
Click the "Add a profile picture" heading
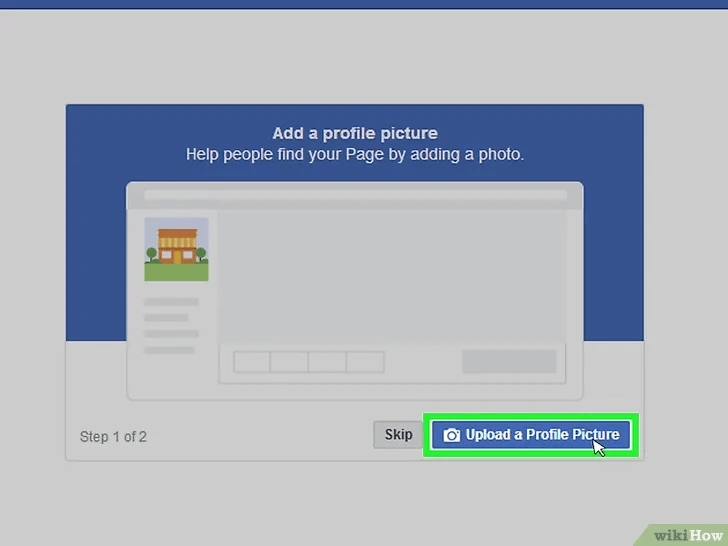coord(355,134)
